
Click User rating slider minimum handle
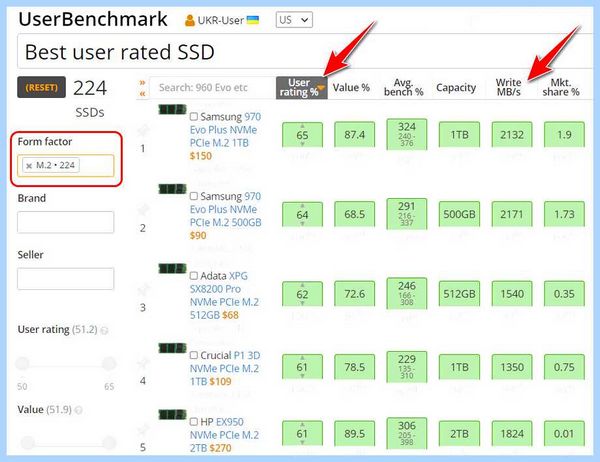point(22,363)
